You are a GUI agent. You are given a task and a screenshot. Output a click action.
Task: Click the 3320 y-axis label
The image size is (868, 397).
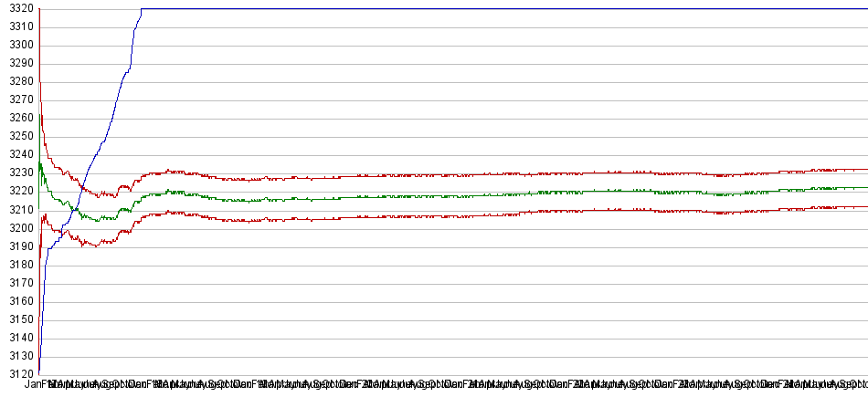click(17, 8)
